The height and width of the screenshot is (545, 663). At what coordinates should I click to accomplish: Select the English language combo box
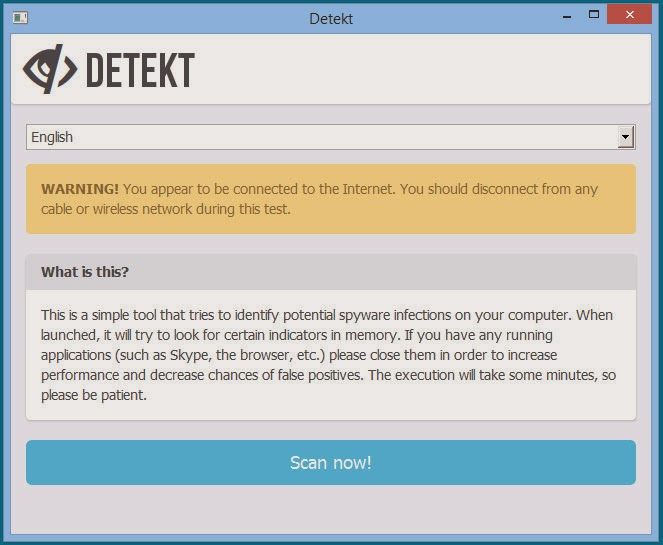tap(331, 137)
